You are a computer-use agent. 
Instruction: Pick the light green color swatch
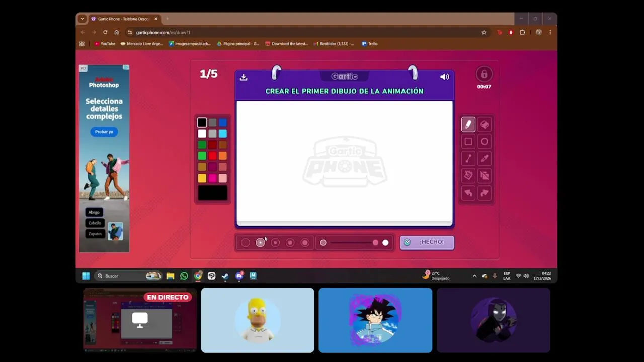click(202, 156)
